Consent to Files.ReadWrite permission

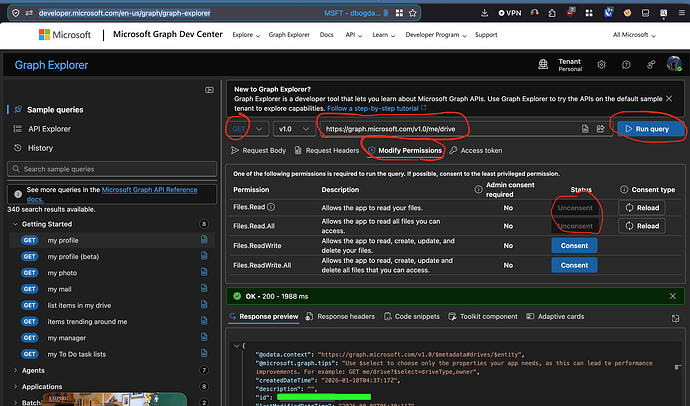tap(574, 245)
